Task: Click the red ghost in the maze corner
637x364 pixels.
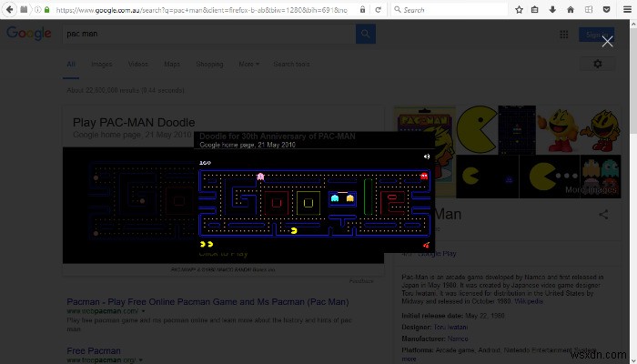Action: tap(424, 176)
